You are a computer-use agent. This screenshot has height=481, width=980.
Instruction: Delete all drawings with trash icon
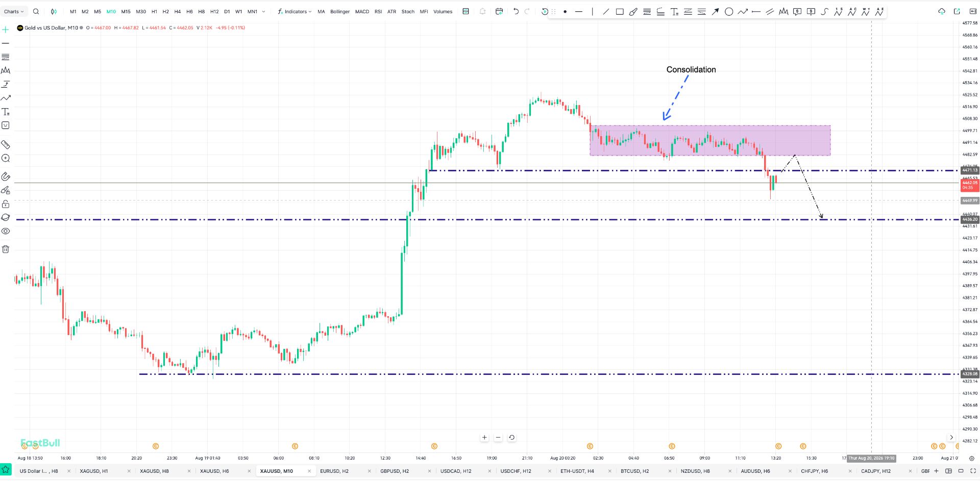[6, 249]
